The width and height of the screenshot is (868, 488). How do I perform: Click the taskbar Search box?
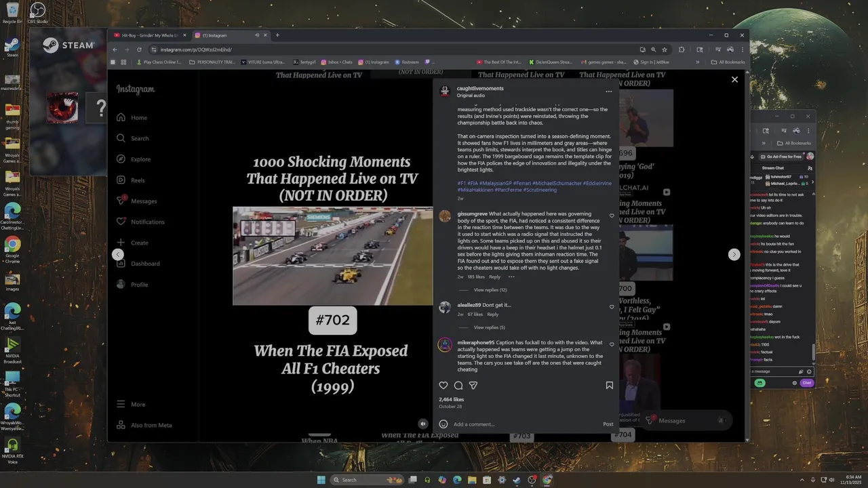coord(367,480)
